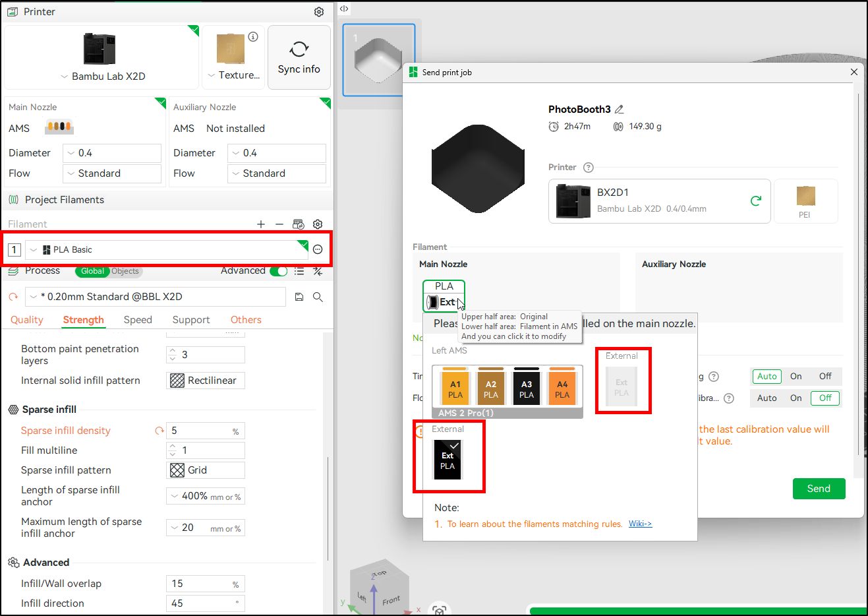Edit PhotoBooth3 job name with pencil icon
Screen dimensions: 868x616
coord(619,109)
